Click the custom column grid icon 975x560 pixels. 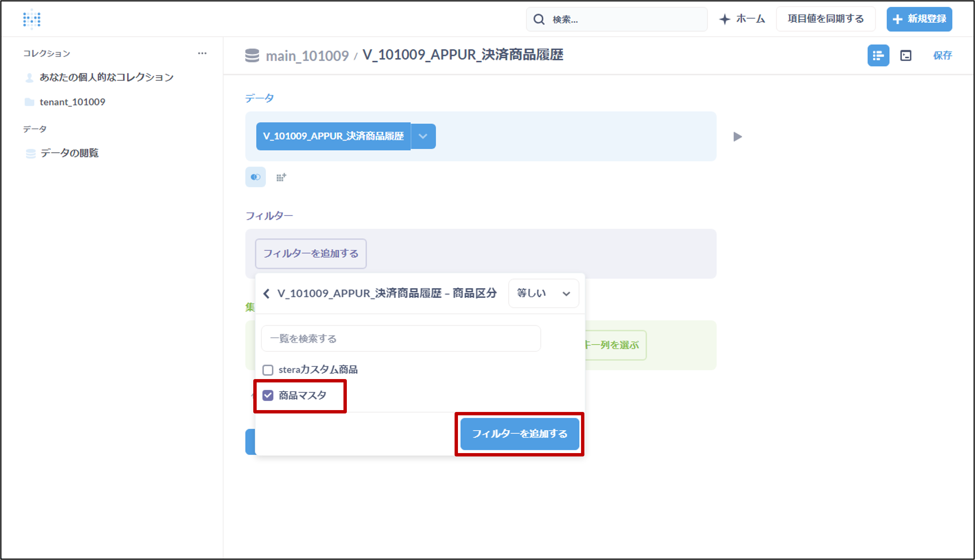[281, 177]
